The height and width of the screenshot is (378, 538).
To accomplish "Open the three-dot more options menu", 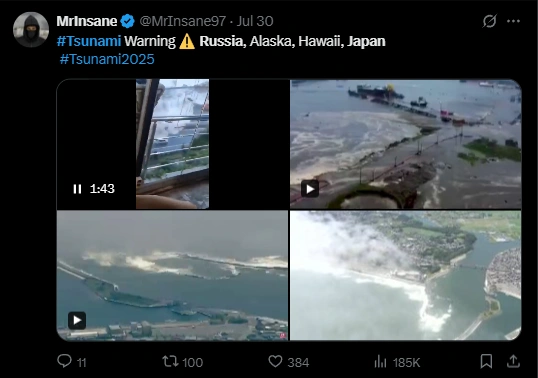I will tap(513, 21).
